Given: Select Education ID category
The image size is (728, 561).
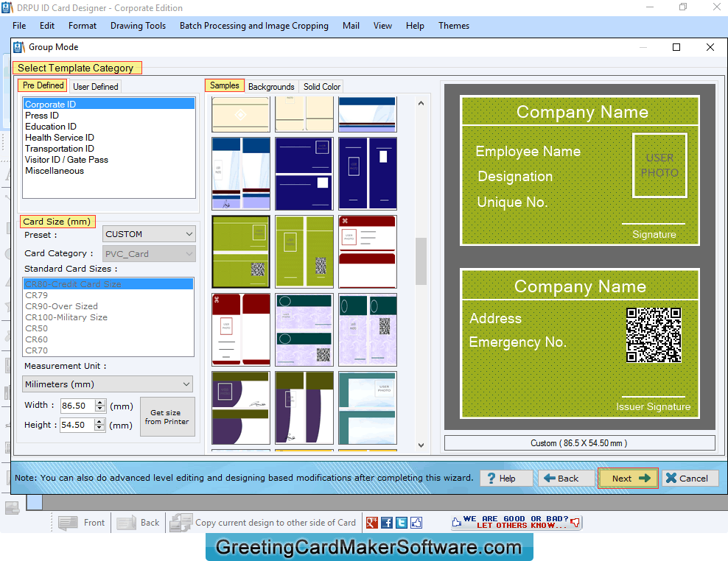Looking at the screenshot, I should pyautogui.click(x=109, y=127).
